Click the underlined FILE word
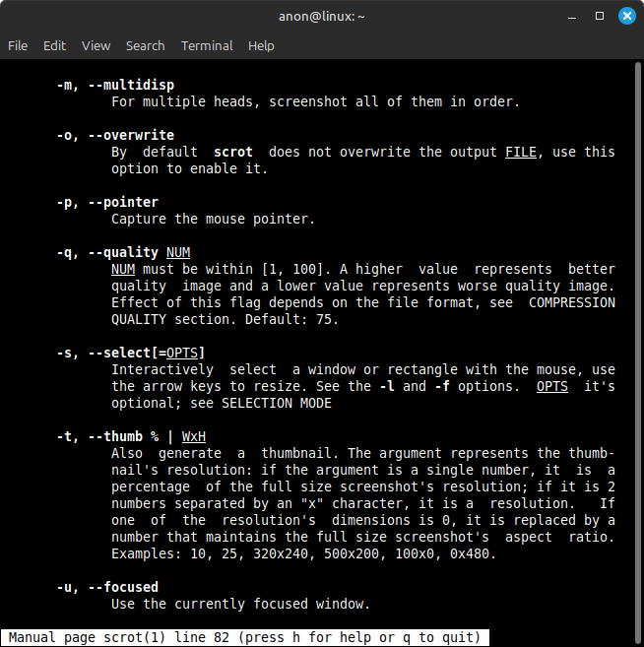The height and width of the screenshot is (647, 644). tap(521, 153)
